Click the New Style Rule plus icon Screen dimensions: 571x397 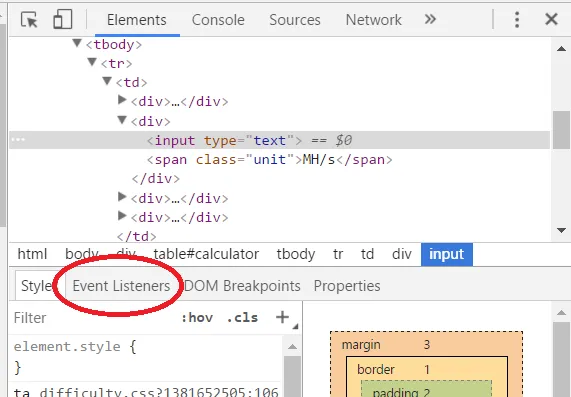(282, 317)
